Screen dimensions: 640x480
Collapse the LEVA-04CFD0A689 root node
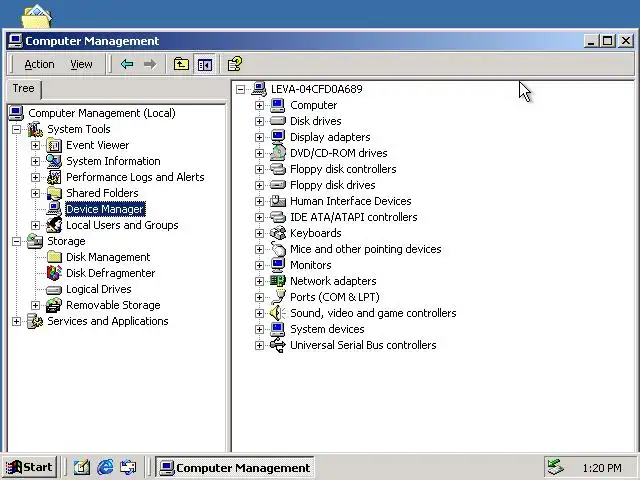pos(240,89)
